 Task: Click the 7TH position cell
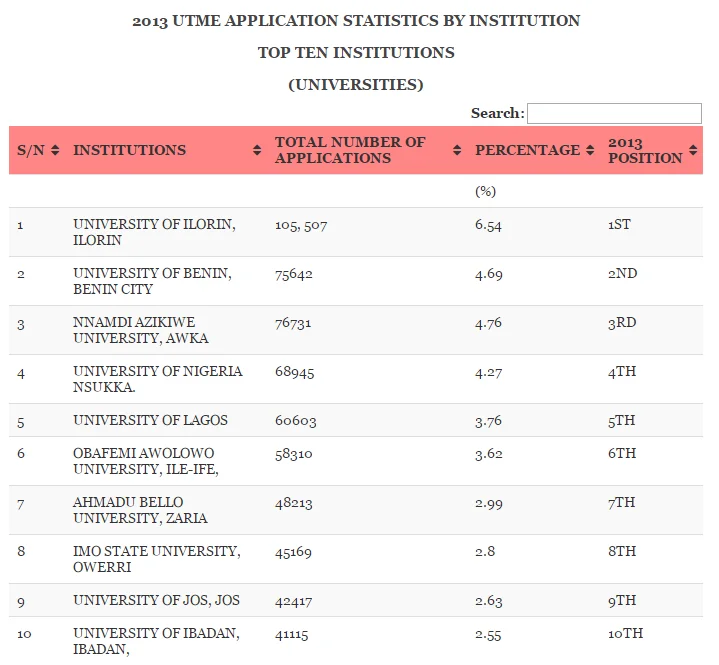[622, 502]
